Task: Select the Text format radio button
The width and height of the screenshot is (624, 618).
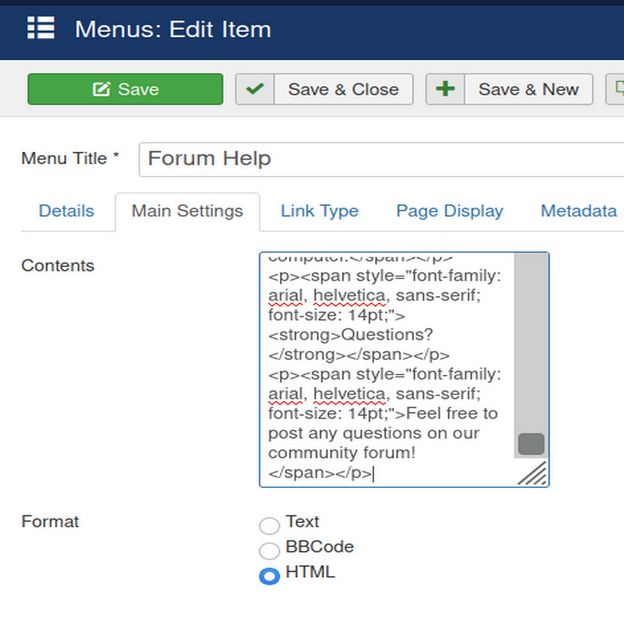Action: [x=269, y=525]
